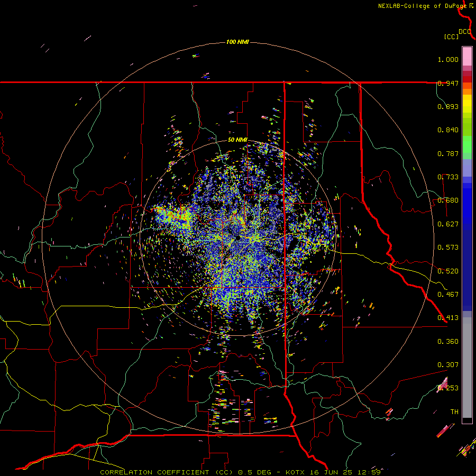
Task: Select the 0.733 legend value
Action: (448, 177)
